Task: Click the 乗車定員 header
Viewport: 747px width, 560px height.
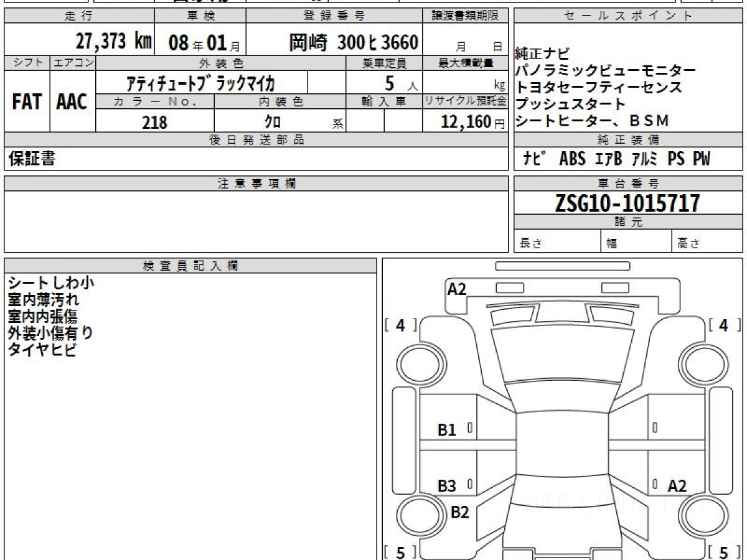Action: (x=385, y=63)
